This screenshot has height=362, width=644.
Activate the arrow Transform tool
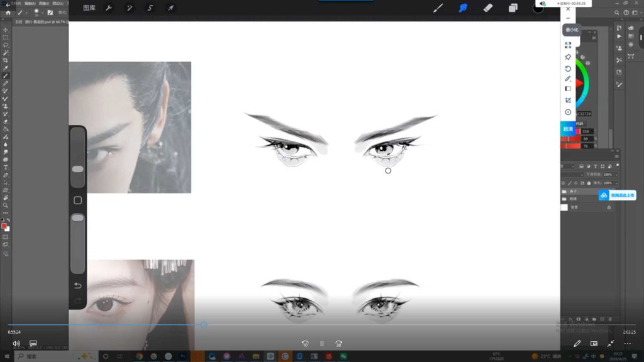[x=170, y=8]
